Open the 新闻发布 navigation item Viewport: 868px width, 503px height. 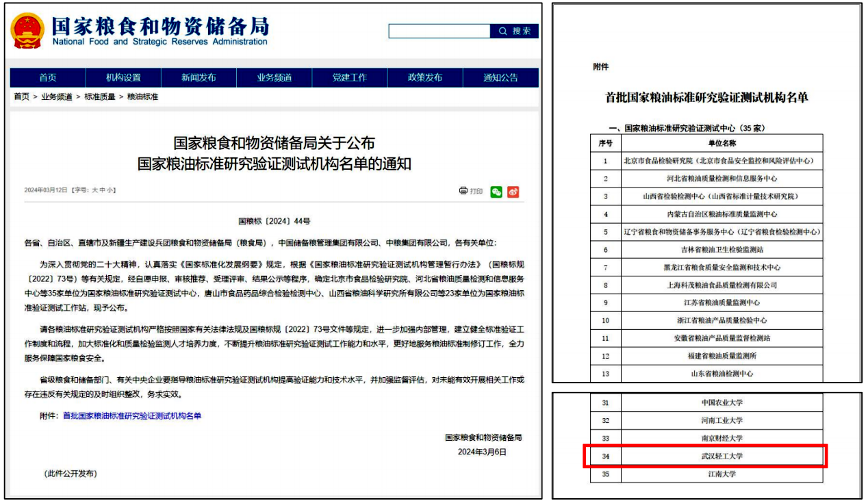pyautogui.click(x=199, y=77)
